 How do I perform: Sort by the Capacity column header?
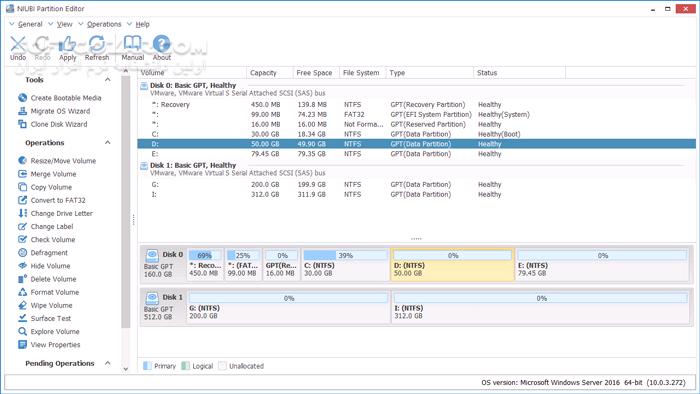click(270, 73)
